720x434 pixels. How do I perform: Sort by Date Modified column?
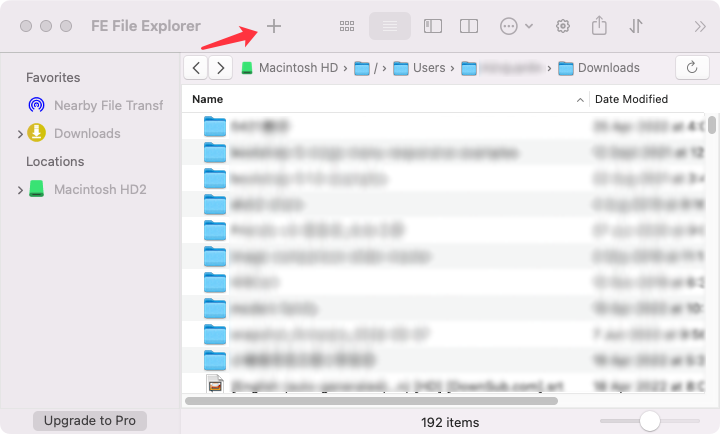tap(631, 99)
